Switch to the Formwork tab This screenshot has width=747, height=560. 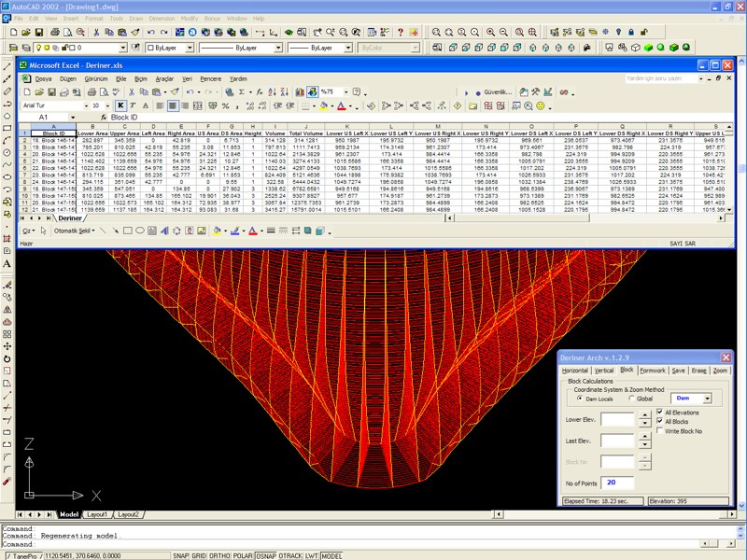pyautogui.click(x=652, y=371)
